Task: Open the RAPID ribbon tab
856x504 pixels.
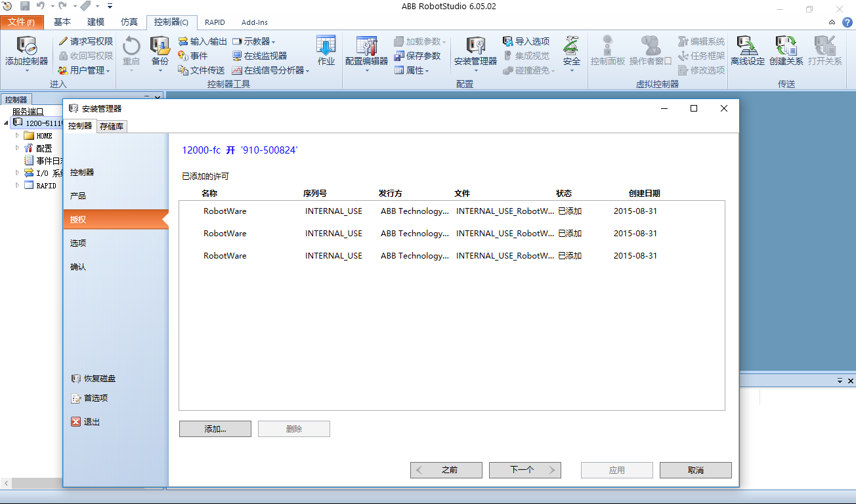Action: (x=215, y=22)
